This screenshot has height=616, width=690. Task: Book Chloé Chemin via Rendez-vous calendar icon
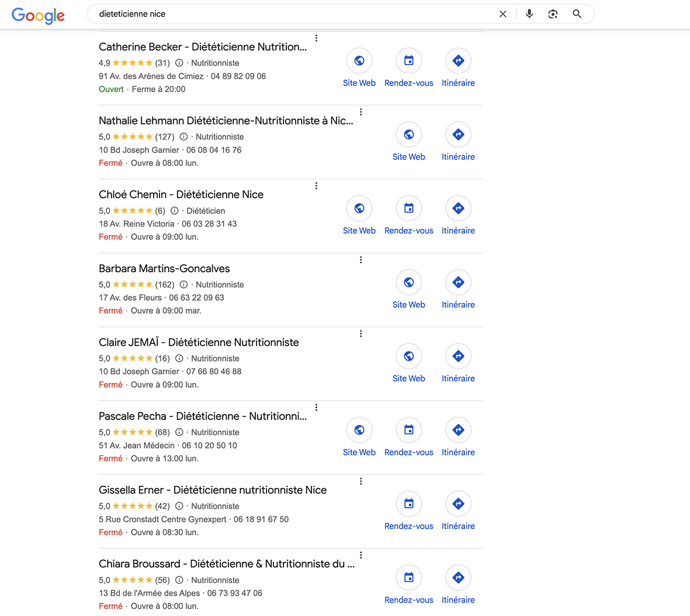pos(409,208)
